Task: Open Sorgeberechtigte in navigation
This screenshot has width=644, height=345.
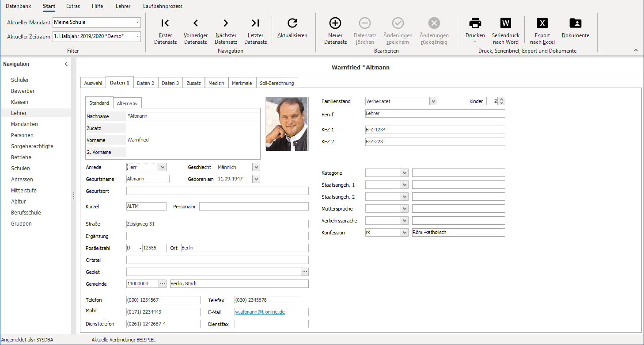Action: (32, 146)
